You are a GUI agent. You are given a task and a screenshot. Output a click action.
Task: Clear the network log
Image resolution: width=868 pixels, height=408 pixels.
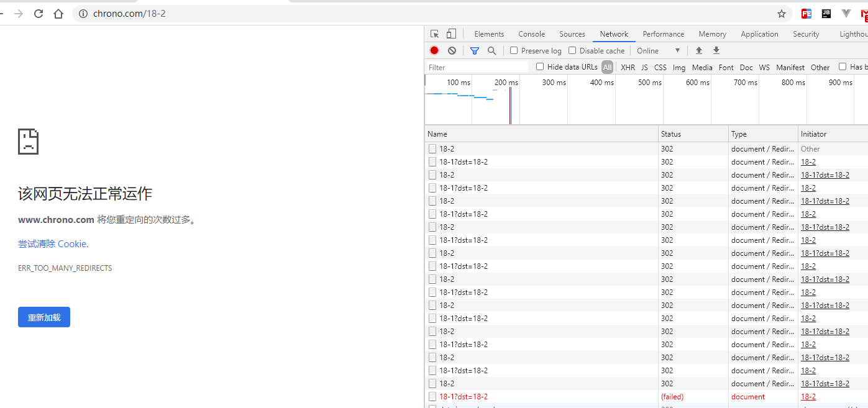click(x=452, y=50)
